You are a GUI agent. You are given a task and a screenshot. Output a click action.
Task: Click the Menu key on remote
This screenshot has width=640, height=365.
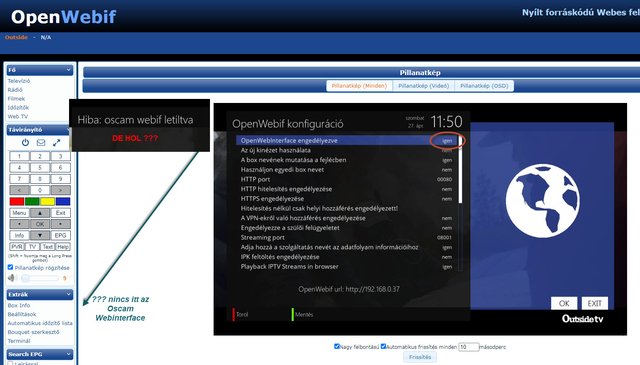coord(20,213)
